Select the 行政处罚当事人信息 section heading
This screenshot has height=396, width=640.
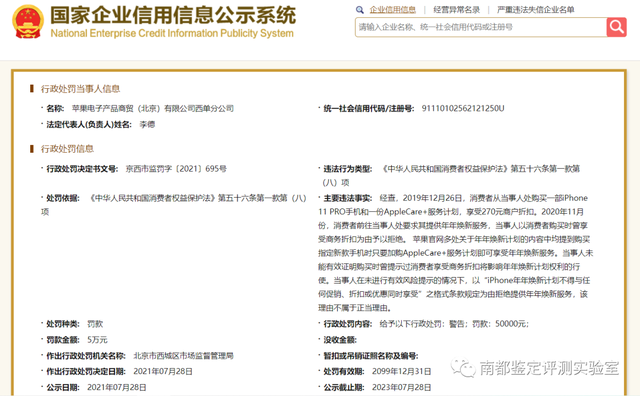point(80,89)
